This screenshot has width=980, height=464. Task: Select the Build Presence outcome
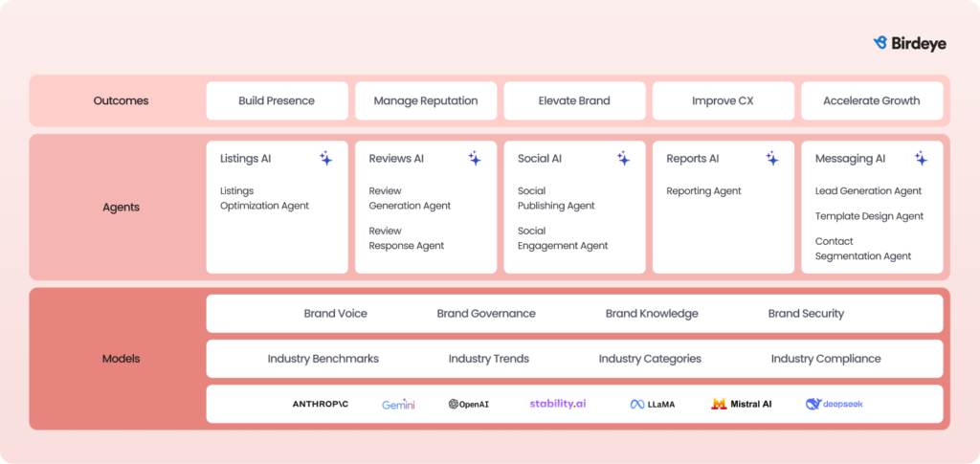(277, 100)
